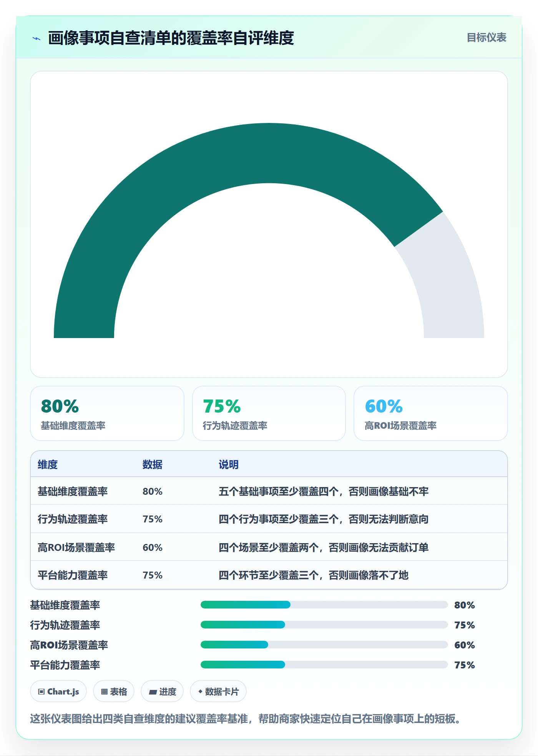This screenshot has width=538, height=756.
Task: Click the 80% value beside the 基础维度覆盖率 progress bar
Action: (465, 605)
